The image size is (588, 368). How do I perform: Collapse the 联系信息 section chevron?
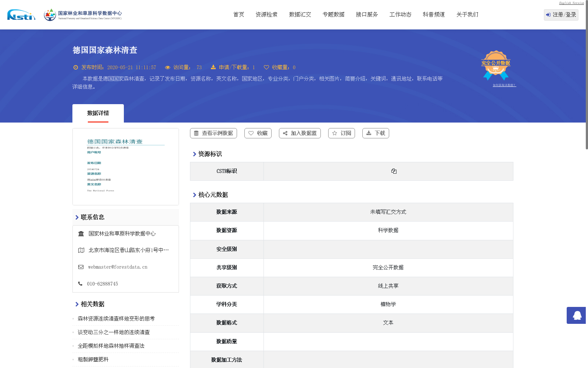pyautogui.click(x=77, y=217)
